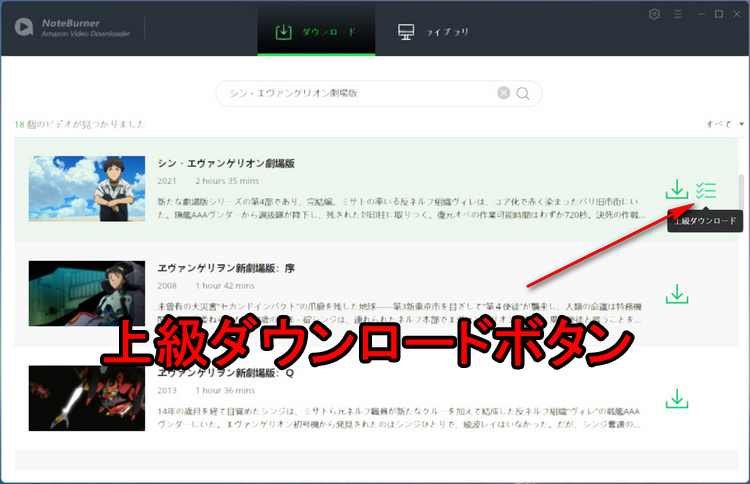Click the 18 個のビデオが見つかりました result count
Screen dimensions: 750x484
(80, 124)
